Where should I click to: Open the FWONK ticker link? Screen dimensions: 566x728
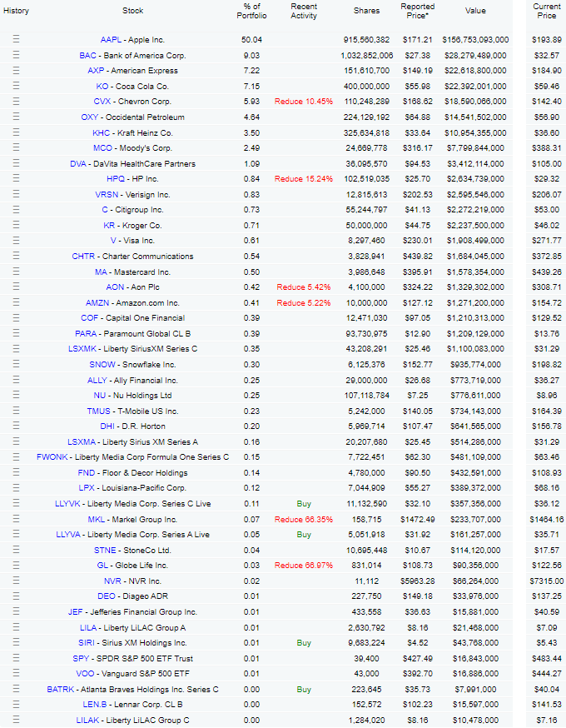point(52,456)
